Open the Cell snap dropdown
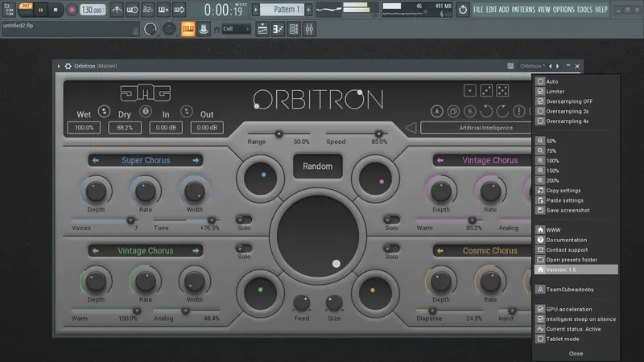The image size is (644, 362). [x=236, y=29]
